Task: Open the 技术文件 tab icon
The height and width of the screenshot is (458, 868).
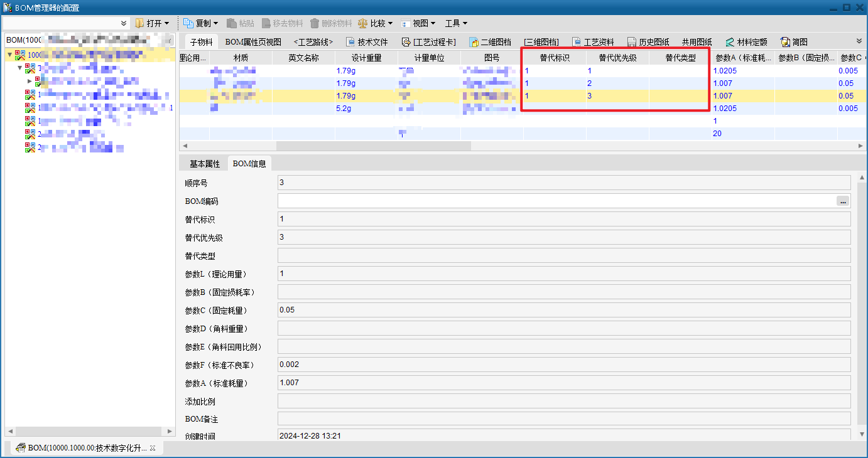Action: click(350, 42)
